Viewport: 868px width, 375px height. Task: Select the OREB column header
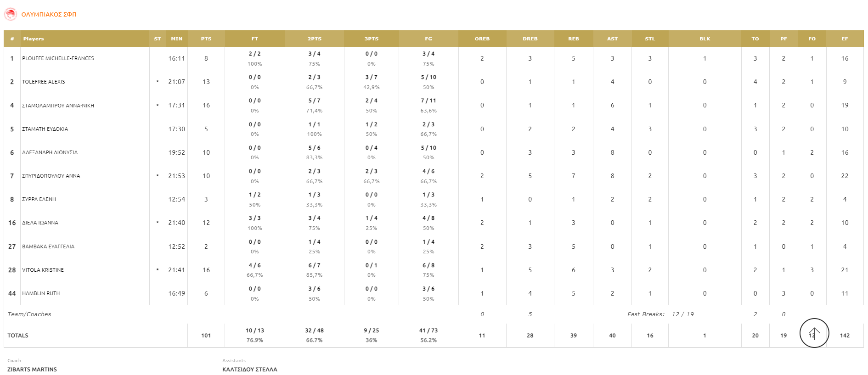[x=482, y=39]
